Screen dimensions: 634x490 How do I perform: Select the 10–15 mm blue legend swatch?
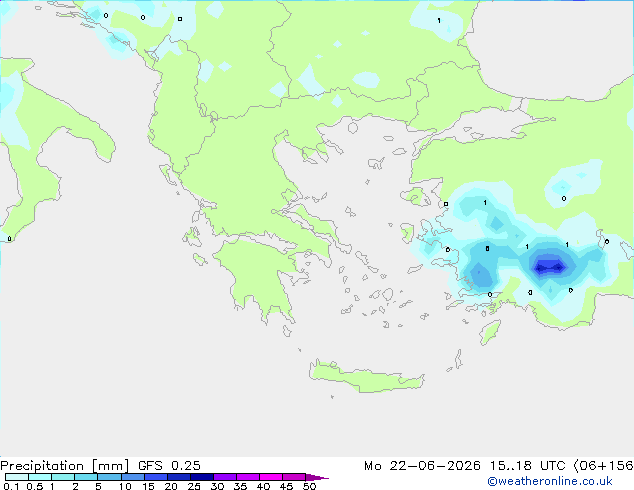pos(133,477)
